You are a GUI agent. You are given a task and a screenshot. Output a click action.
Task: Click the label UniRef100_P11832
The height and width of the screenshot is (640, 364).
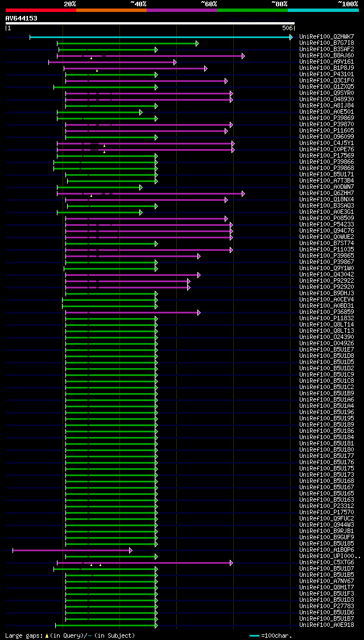click(326, 319)
